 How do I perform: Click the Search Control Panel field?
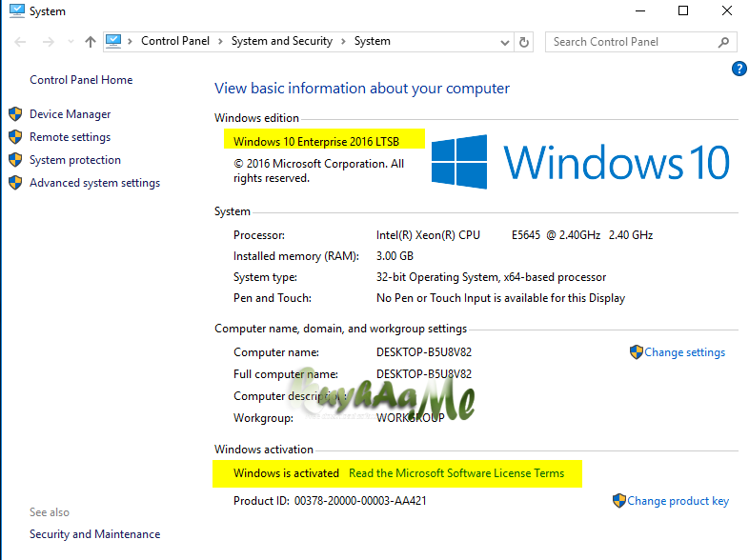coord(640,42)
